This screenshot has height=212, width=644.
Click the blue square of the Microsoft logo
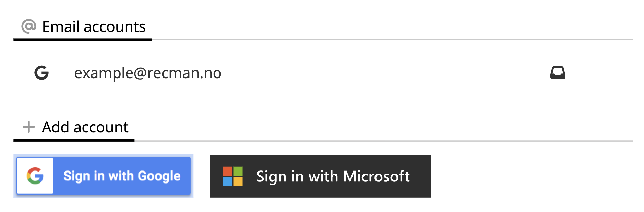tap(228, 181)
